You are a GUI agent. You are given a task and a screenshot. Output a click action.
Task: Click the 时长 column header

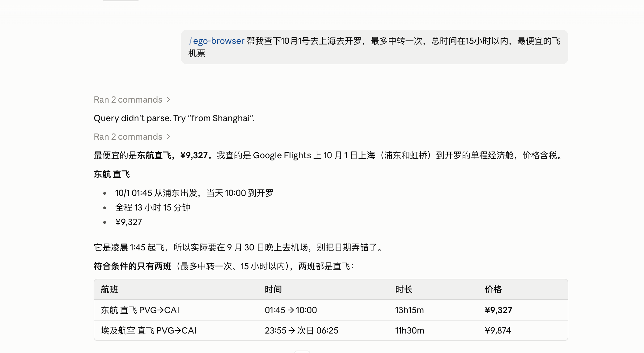404,290
